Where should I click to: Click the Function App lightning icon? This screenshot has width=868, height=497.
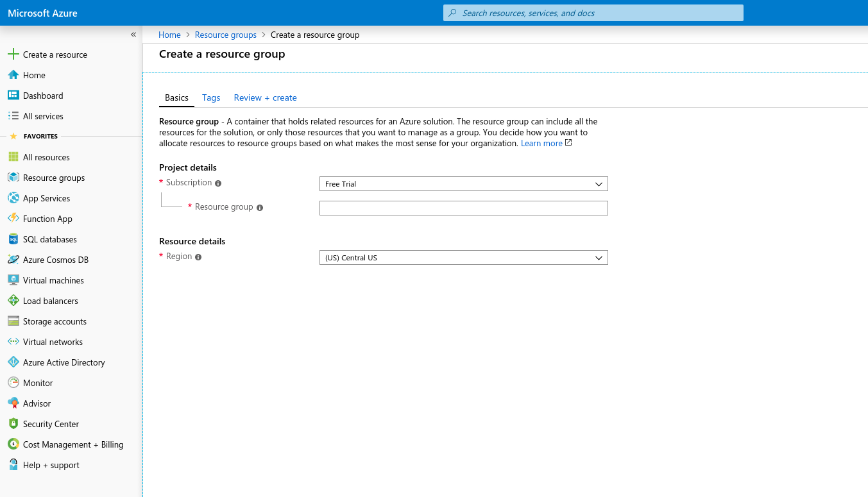pyautogui.click(x=13, y=219)
